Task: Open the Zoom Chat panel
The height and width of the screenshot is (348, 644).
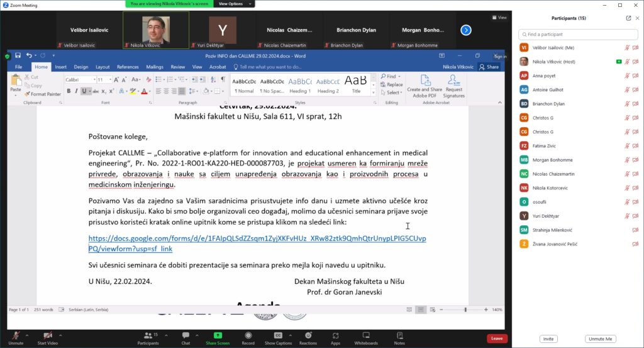Action: (x=186, y=336)
